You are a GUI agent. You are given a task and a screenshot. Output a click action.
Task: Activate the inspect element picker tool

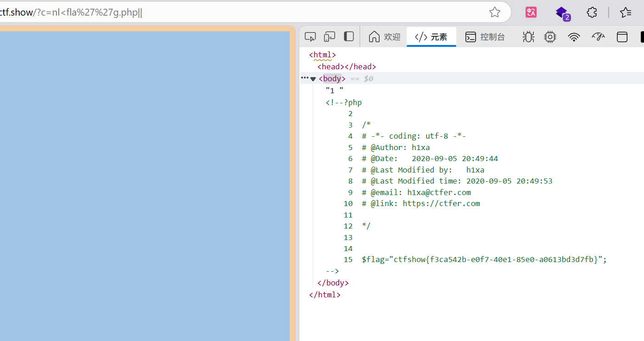310,37
